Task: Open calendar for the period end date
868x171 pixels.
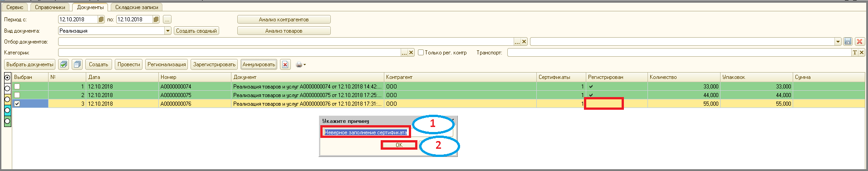Action: click(x=156, y=20)
